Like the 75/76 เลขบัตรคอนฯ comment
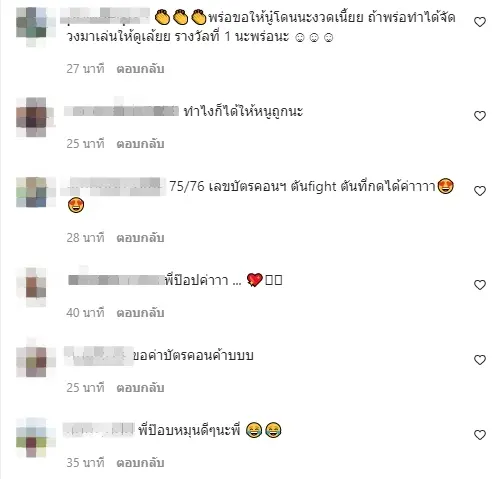Image resolution: width=500 pixels, height=479 pixels. pos(480,191)
